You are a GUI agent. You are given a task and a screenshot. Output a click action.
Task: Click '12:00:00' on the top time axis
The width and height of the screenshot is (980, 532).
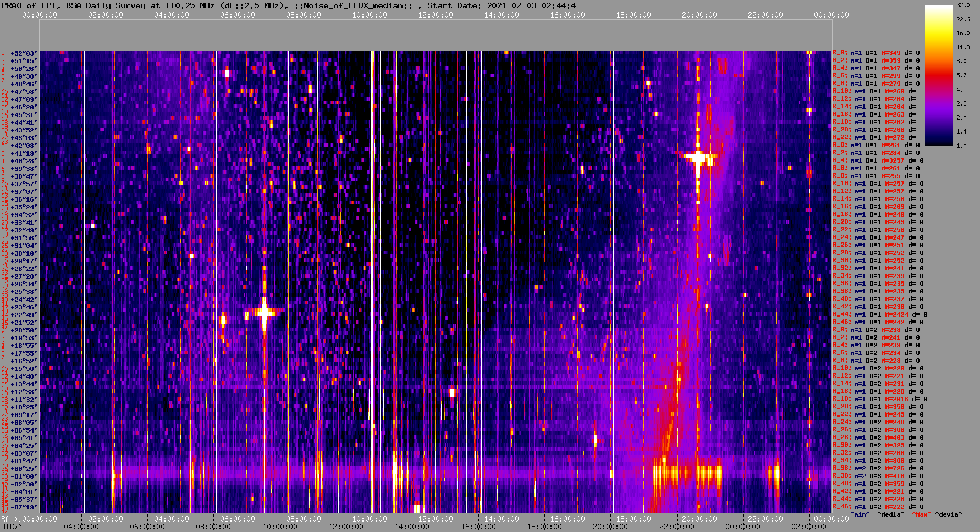click(x=436, y=15)
